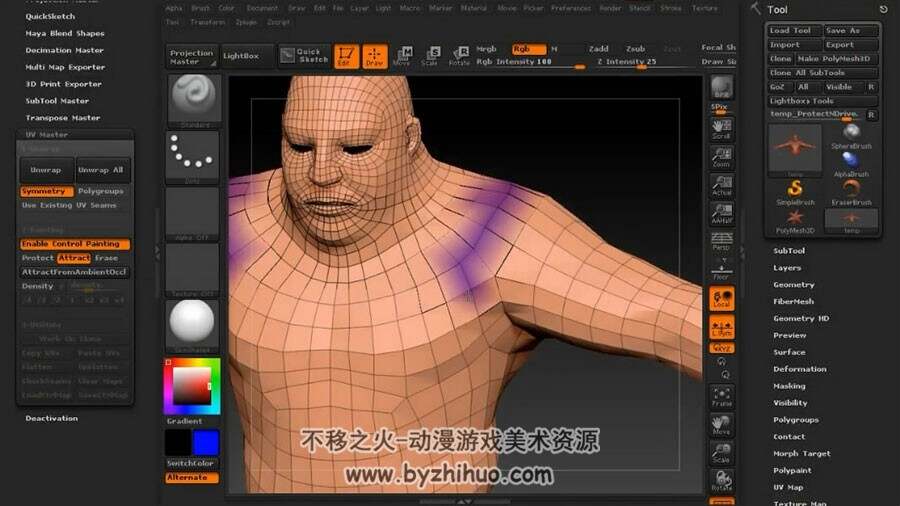The image size is (900, 506).
Task: Toggle the Floor grid
Action: tap(721, 270)
